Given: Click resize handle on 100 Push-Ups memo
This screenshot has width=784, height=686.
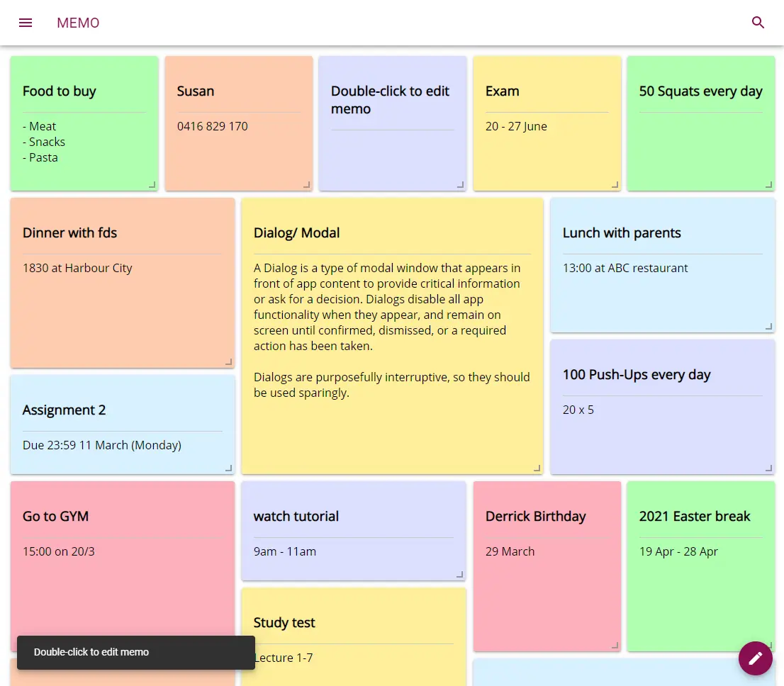Looking at the screenshot, I should [768, 468].
